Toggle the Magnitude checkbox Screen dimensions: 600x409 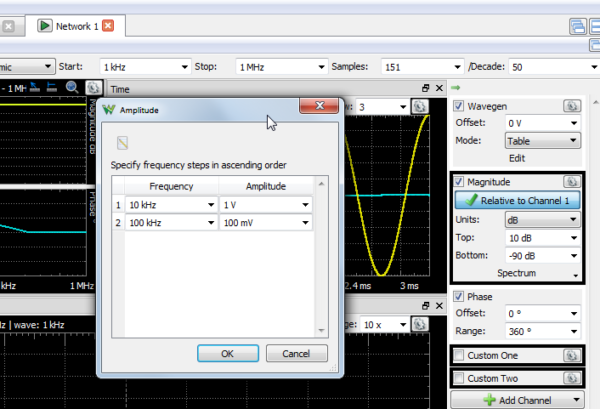pos(458,182)
